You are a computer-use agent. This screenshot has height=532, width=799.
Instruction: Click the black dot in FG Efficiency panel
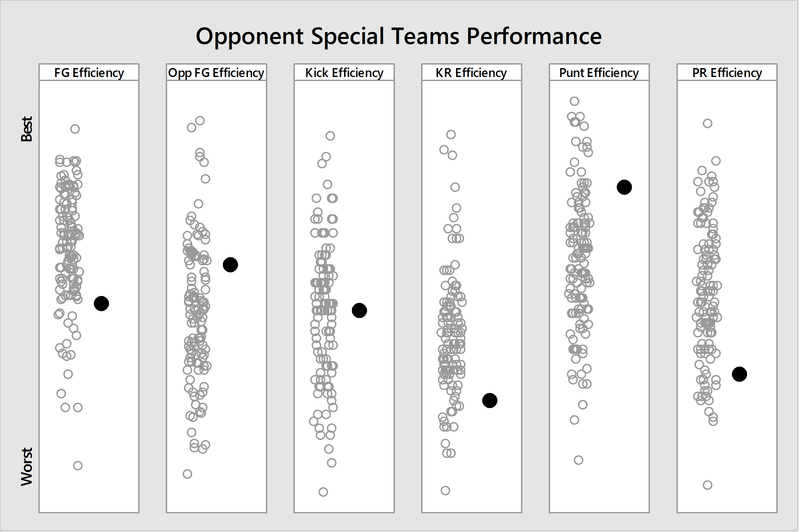pos(101,303)
